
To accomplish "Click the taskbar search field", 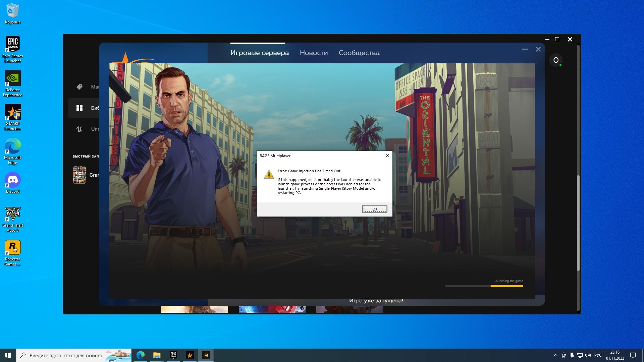I will click(74, 355).
